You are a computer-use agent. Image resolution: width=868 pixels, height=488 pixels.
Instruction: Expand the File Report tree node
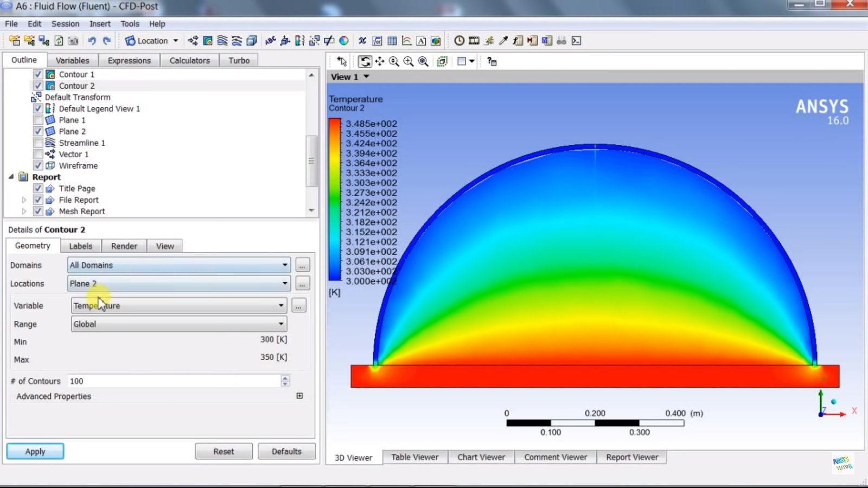point(24,200)
